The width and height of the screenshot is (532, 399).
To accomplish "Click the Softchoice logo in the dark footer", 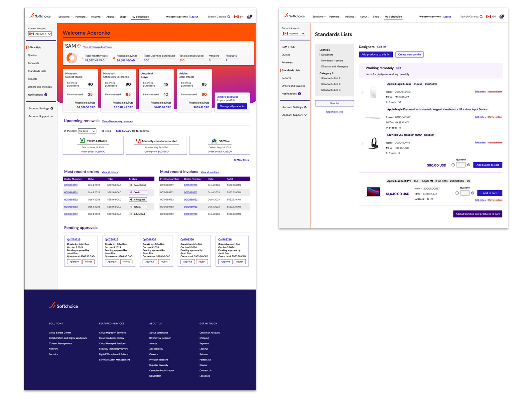I will tap(64, 306).
